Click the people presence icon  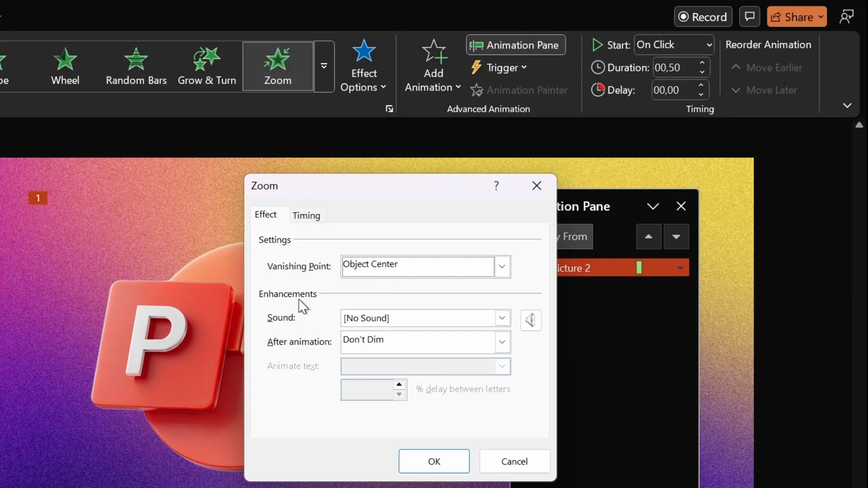(x=846, y=17)
